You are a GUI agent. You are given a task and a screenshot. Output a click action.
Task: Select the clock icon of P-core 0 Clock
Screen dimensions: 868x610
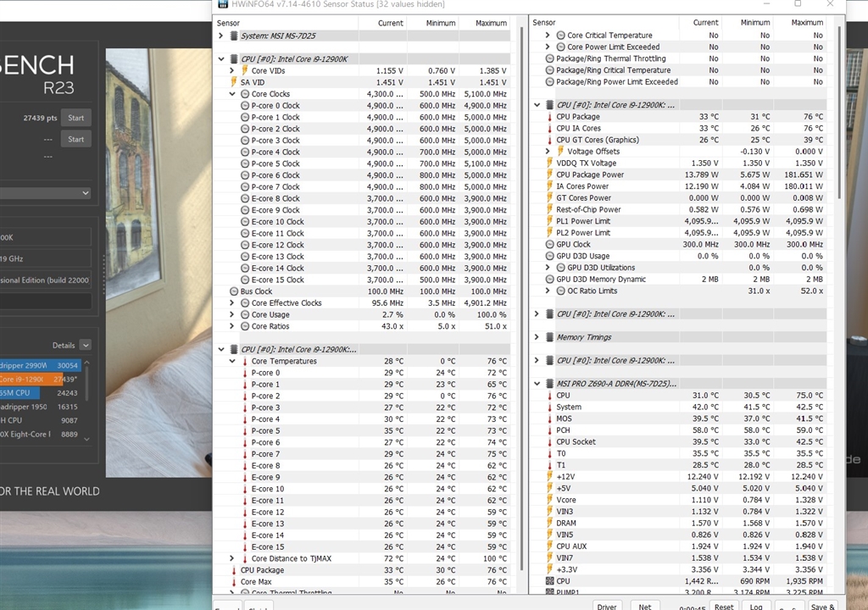[x=245, y=105]
